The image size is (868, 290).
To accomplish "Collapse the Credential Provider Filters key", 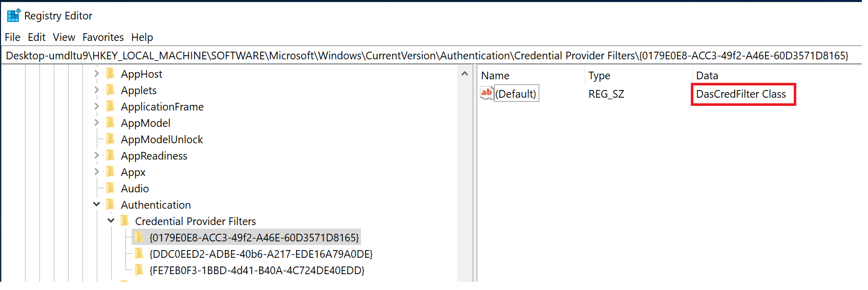I will pyautogui.click(x=111, y=221).
